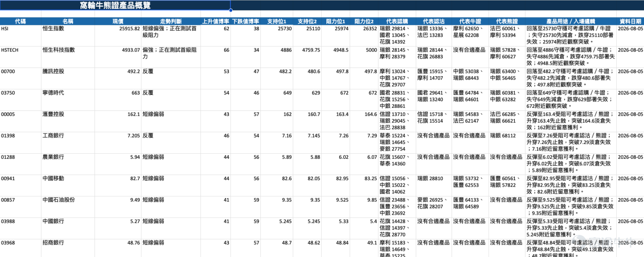This screenshot has height=257, width=644.
Task: Click the code cell 00700
Action: coord(21,78)
